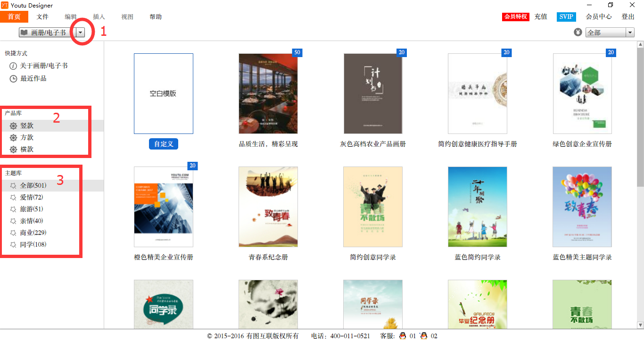Click the 空白模版 blank template box
The width and height of the screenshot is (644, 342).
pyautogui.click(x=164, y=93)
